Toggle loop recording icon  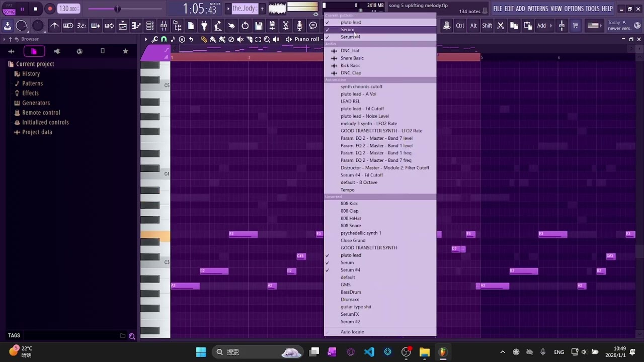tap(109, 26)
